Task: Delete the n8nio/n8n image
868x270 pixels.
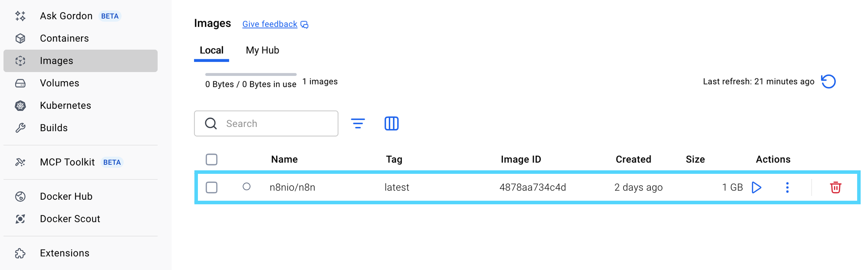Action: [835, 187]
